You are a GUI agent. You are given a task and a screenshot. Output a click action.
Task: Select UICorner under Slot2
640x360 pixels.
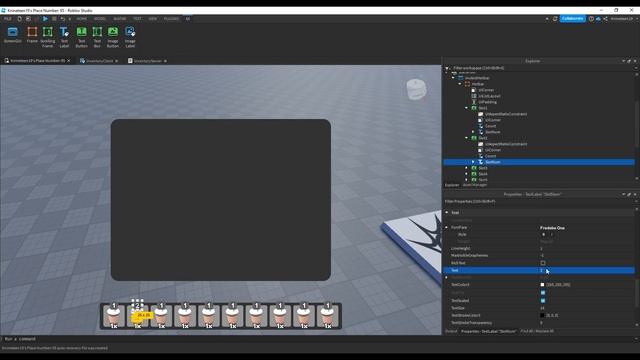[x=493, y=150]
